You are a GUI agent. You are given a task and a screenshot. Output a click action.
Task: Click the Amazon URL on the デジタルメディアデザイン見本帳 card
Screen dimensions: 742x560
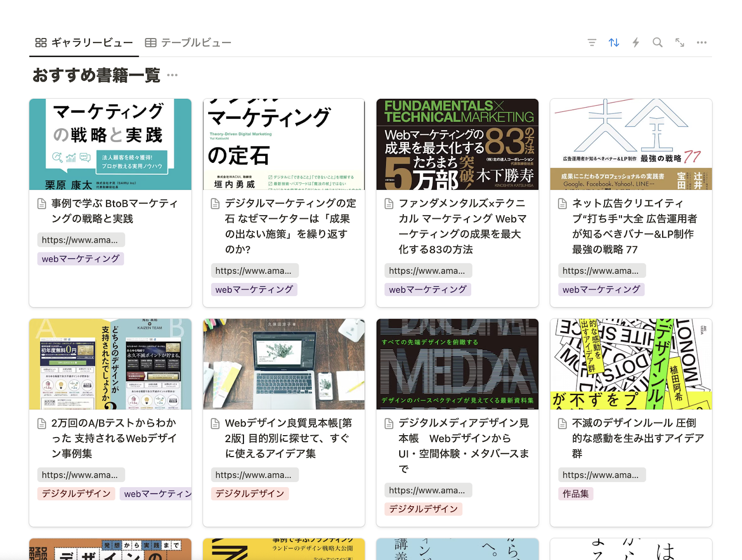[428, 490]
